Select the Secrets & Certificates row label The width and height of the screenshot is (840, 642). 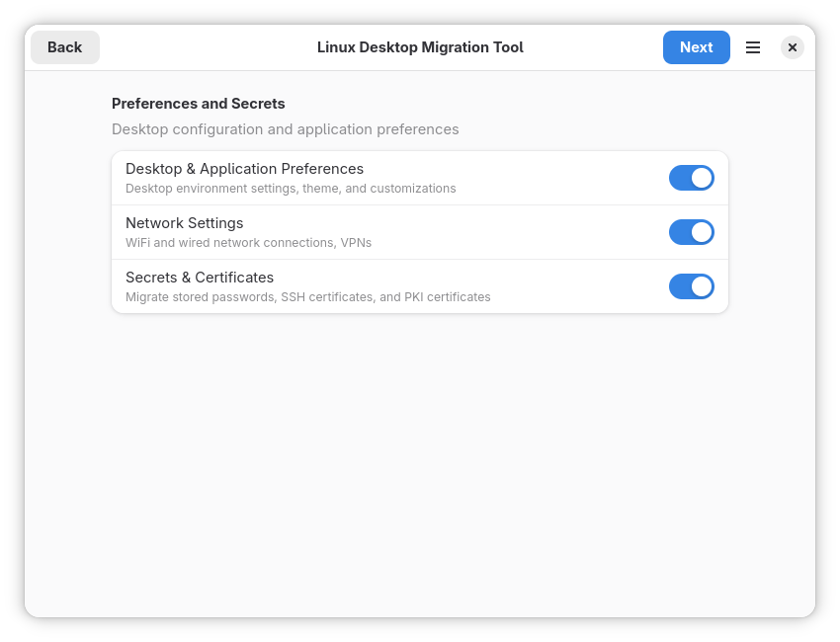(199, 278)
